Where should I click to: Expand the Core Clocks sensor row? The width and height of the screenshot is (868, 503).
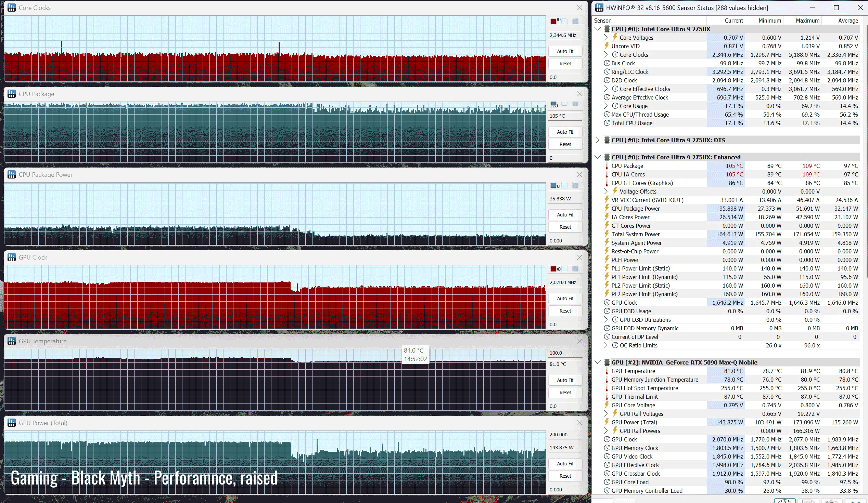(606, 54)
